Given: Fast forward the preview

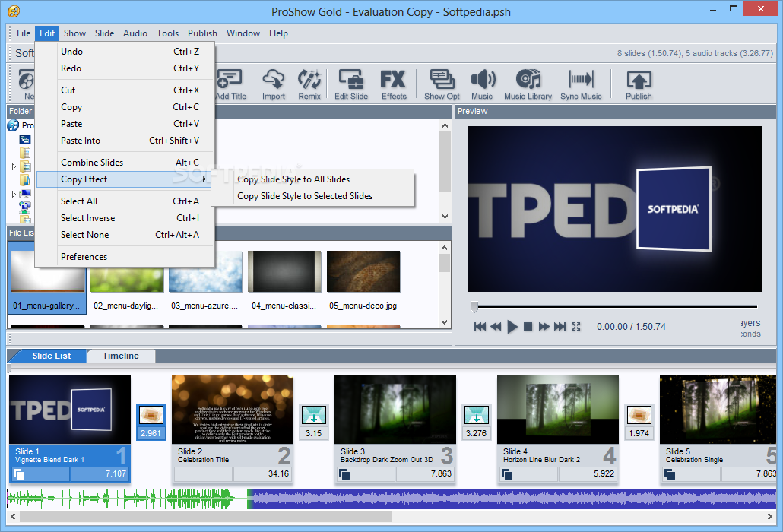Looking at the screenshot, I should click(x=544, y=326).
